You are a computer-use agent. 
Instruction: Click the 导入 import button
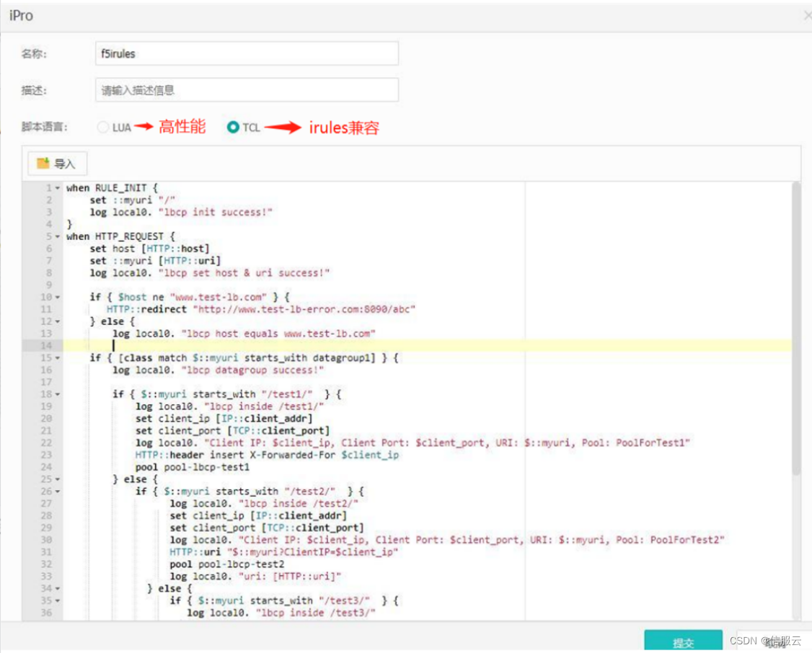(57, 164)
